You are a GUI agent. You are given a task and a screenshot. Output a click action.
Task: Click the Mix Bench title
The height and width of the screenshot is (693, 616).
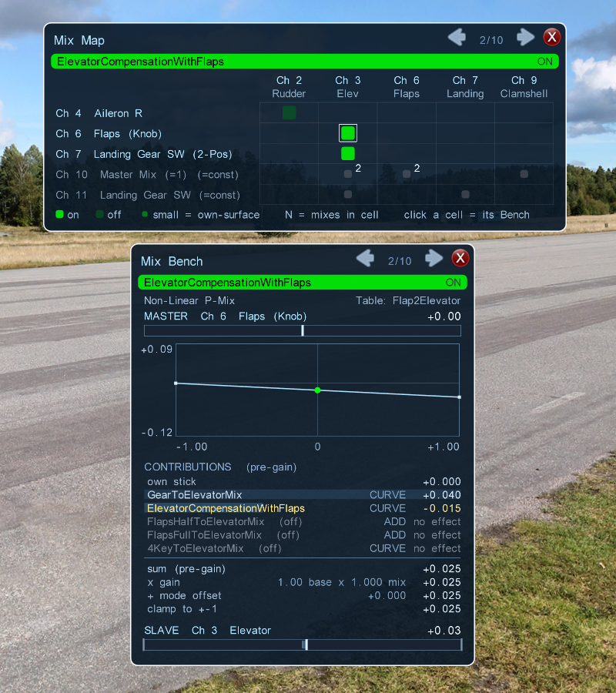click(x=172, y=262)
